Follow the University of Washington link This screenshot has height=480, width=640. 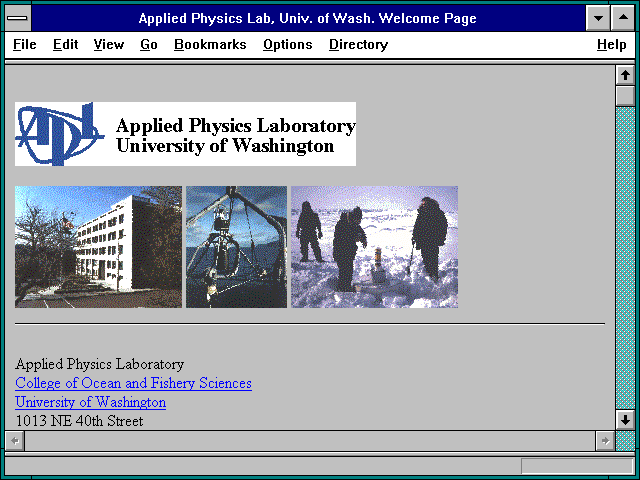click(91, 402)
